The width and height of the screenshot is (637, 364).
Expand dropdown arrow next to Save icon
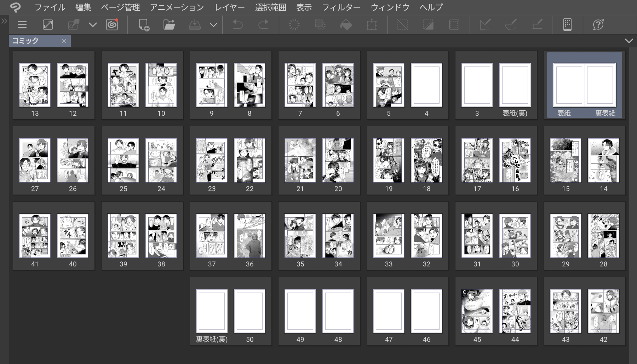click(213, 25)
